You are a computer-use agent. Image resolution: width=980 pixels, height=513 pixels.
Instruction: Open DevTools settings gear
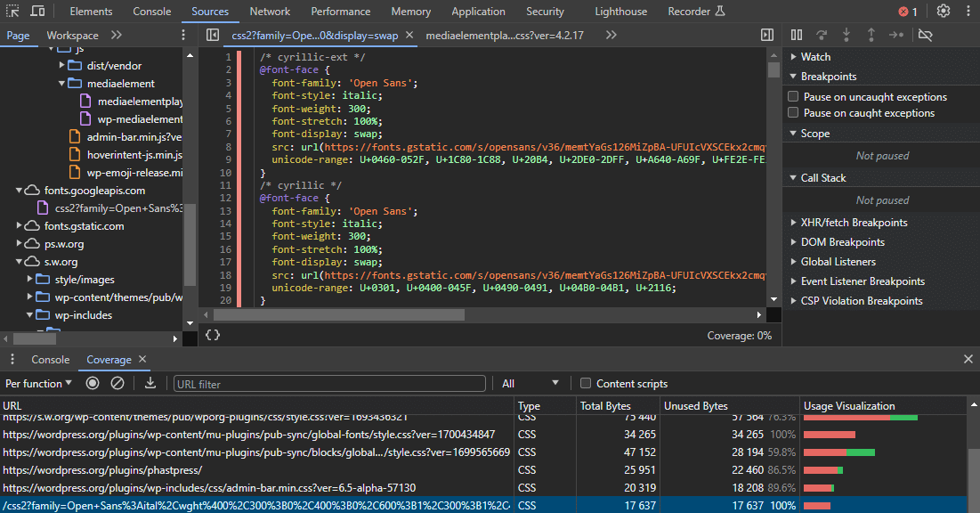point(942,11)
